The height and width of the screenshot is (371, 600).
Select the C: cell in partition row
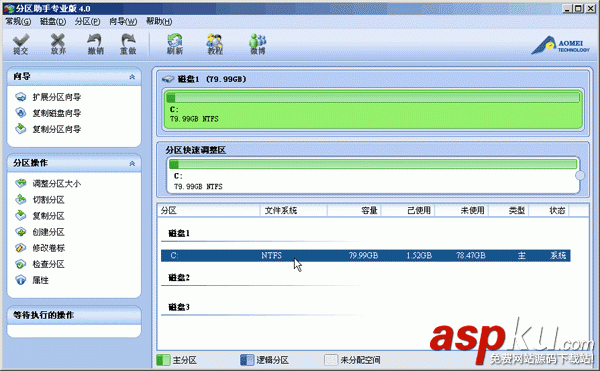pyautogui.click(x=174, y=255)
